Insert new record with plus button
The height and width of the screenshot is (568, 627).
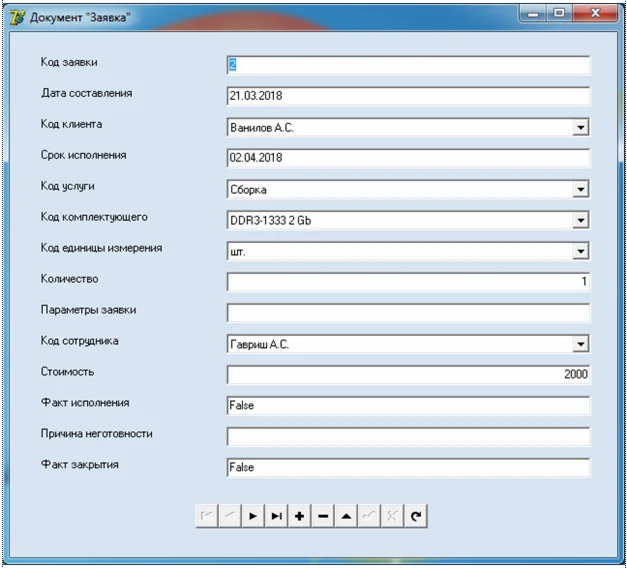pos(299,516)
